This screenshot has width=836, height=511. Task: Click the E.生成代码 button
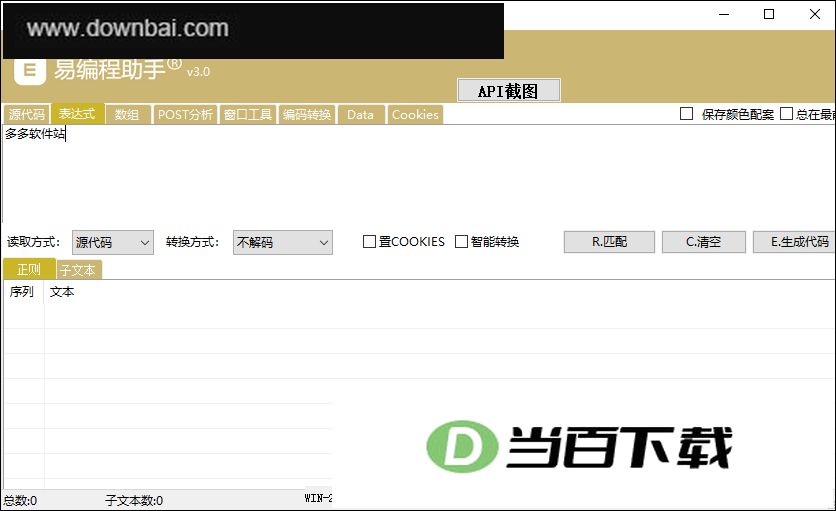[x=794, y=242]
